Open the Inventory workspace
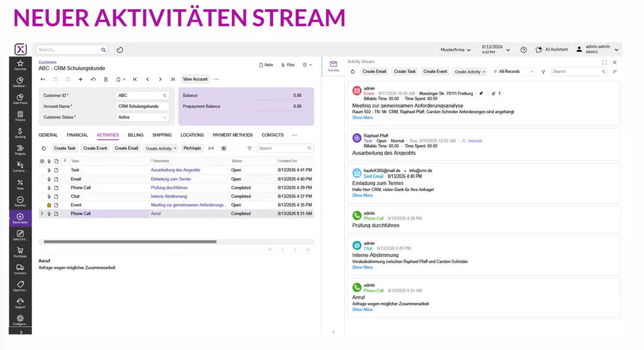 tap(20, 269)
